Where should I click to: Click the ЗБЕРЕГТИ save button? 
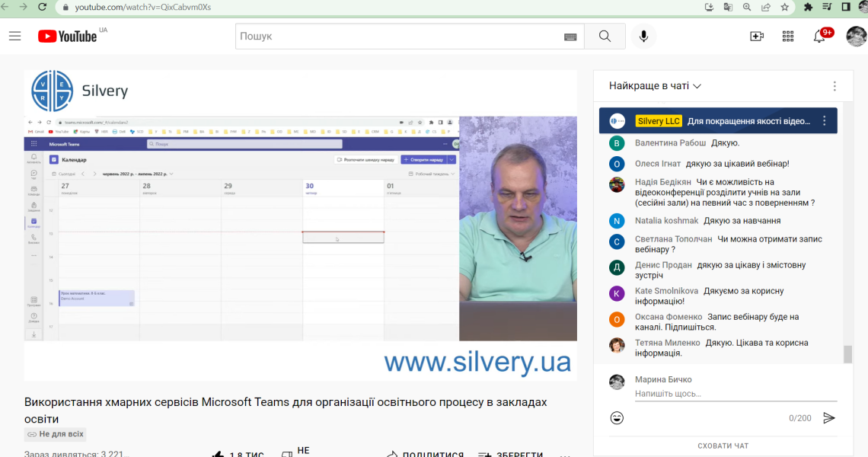[x=510, y=454]
